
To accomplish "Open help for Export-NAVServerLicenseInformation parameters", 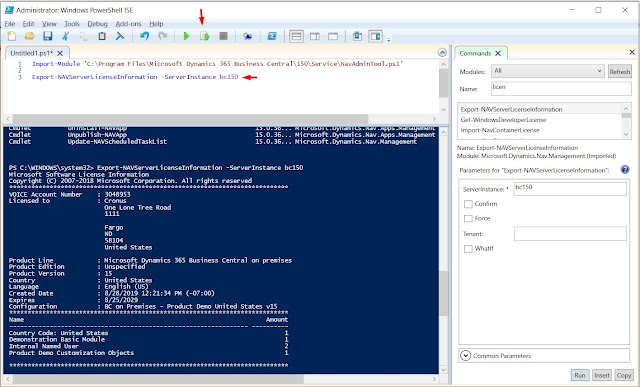I will point(625,169).
